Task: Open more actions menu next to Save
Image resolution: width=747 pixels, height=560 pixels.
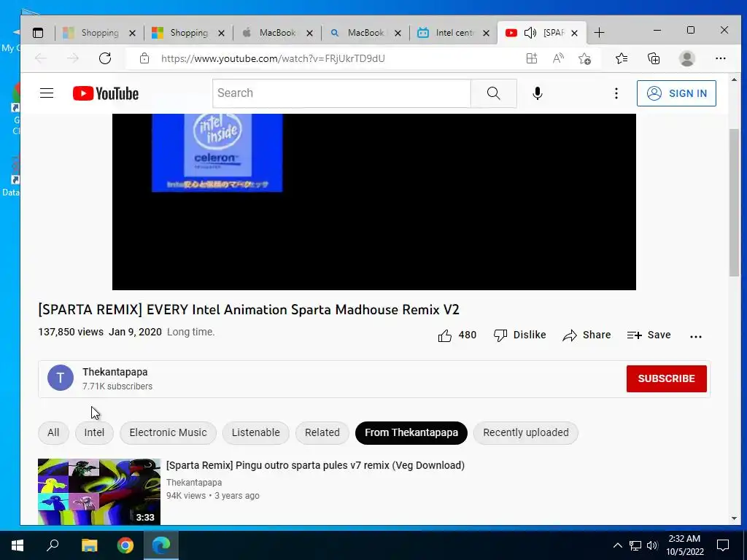Action: click(x=695, y=336)
